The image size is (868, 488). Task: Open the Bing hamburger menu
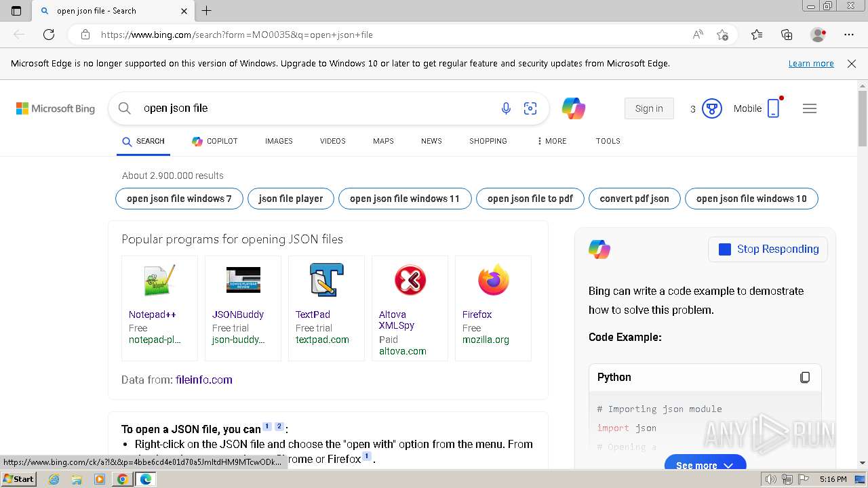(810, 108)
